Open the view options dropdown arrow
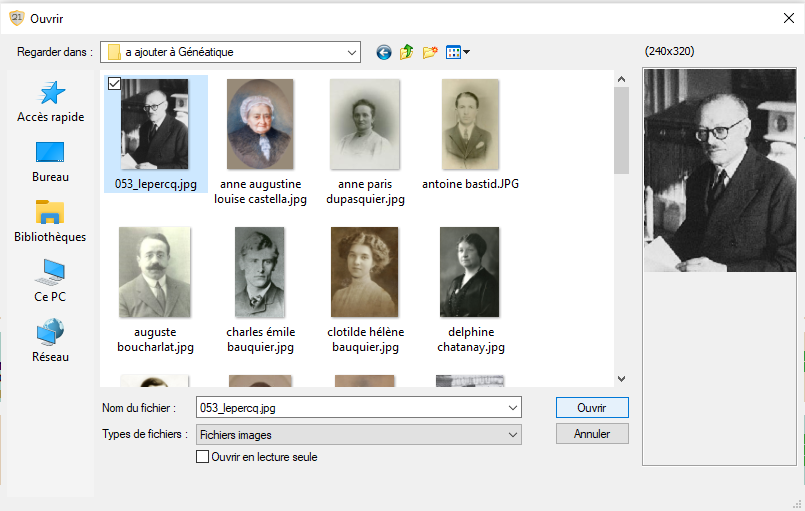The width and height of the screenshot is (805, 511). (466, 52)
